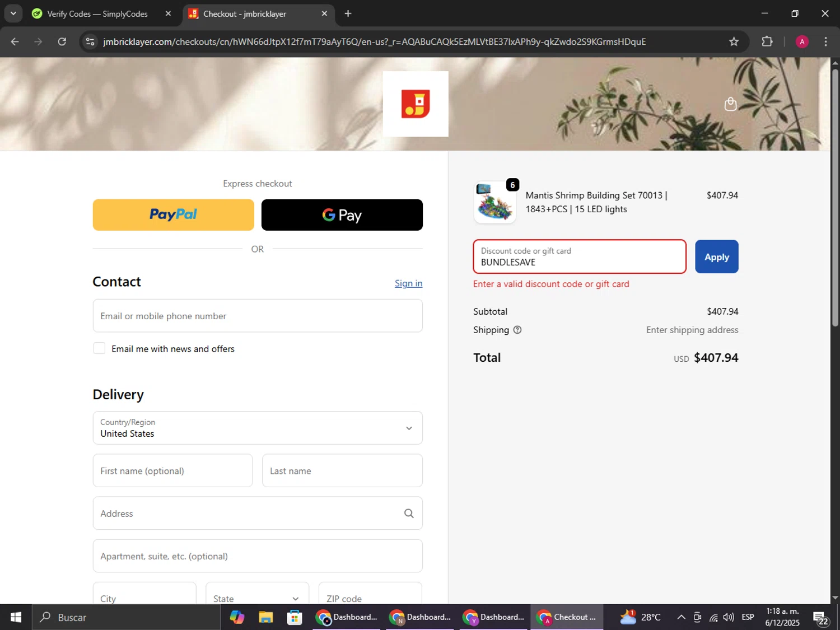Bookmark this page with the star icon
The height and width of the screenshot is (630, 840).
click(x=734, y=41)
